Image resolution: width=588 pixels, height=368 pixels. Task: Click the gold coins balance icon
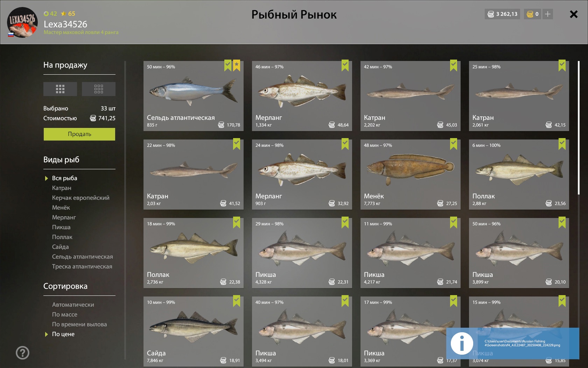click(530, 14)
